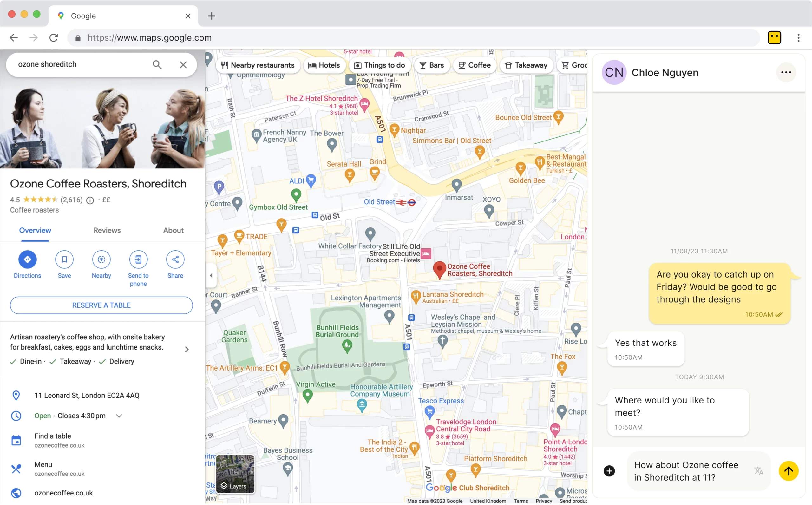Select the Directions icon
812x505 pixels.
[27, 259]
